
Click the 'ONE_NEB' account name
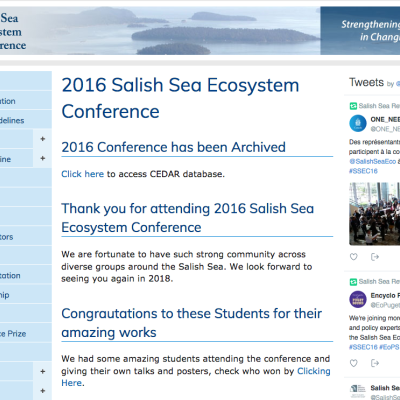pos(385,119)
